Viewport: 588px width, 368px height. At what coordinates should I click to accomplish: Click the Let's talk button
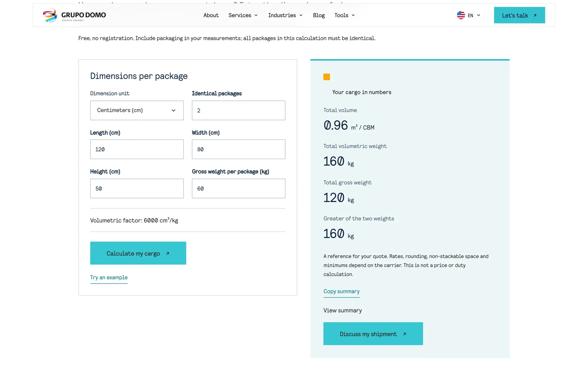pos(519,15)
